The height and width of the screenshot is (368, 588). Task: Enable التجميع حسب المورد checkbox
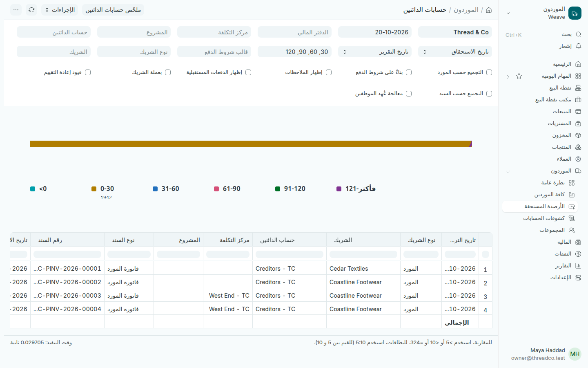[489, 72]
